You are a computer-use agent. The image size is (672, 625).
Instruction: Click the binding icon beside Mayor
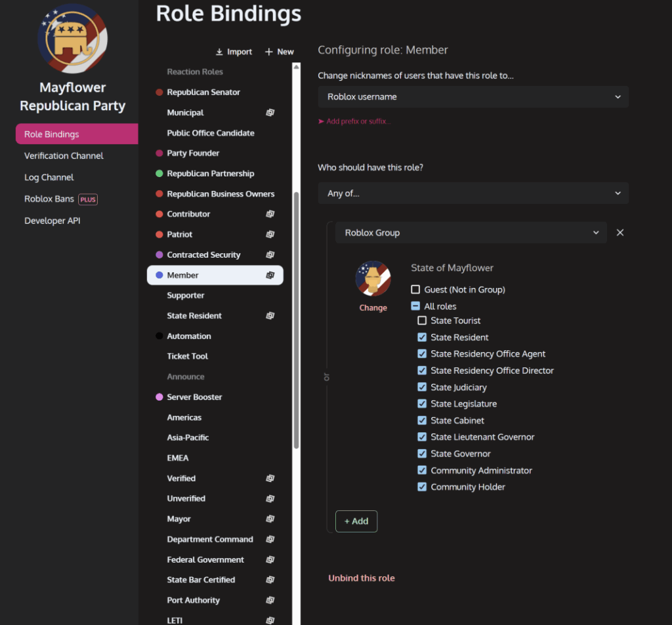pyautogui.click(x=270, y=519)
